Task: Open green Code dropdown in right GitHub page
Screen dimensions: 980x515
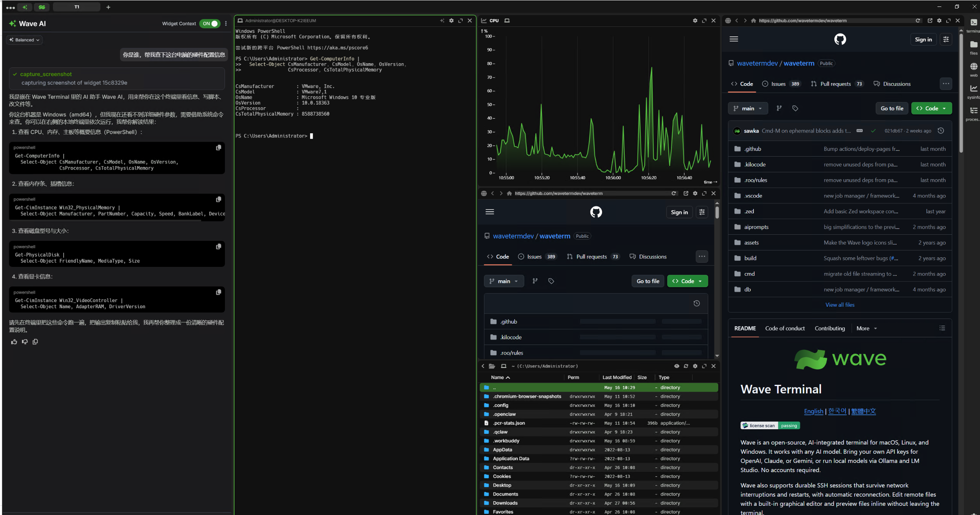Action: click(931, 108)
